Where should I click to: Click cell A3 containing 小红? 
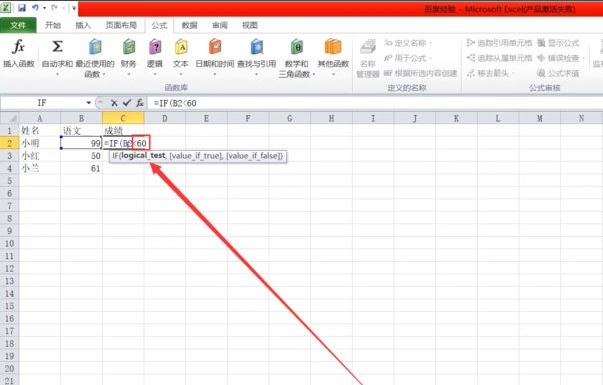(40, 156)
